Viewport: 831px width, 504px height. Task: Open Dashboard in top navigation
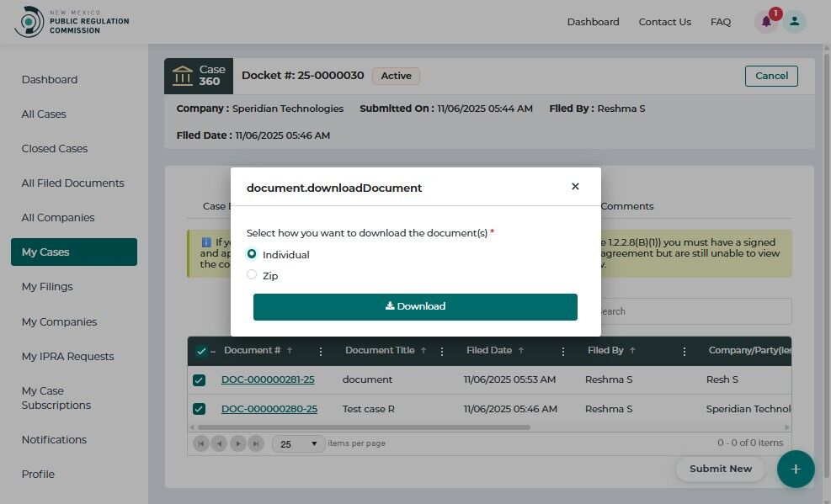coord(593,22)
